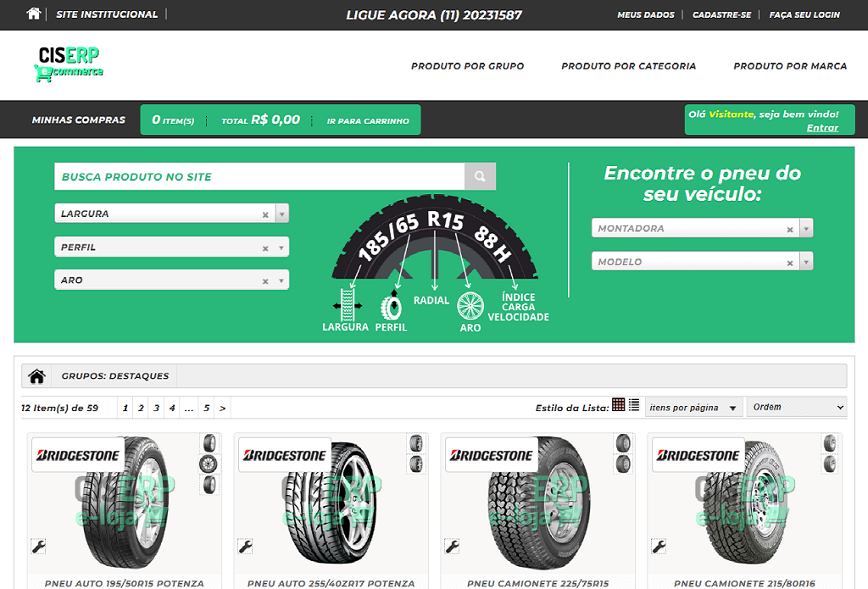Open the LARGURA dropdown
The height and width of the screenshot is (589, 868).
282,213
